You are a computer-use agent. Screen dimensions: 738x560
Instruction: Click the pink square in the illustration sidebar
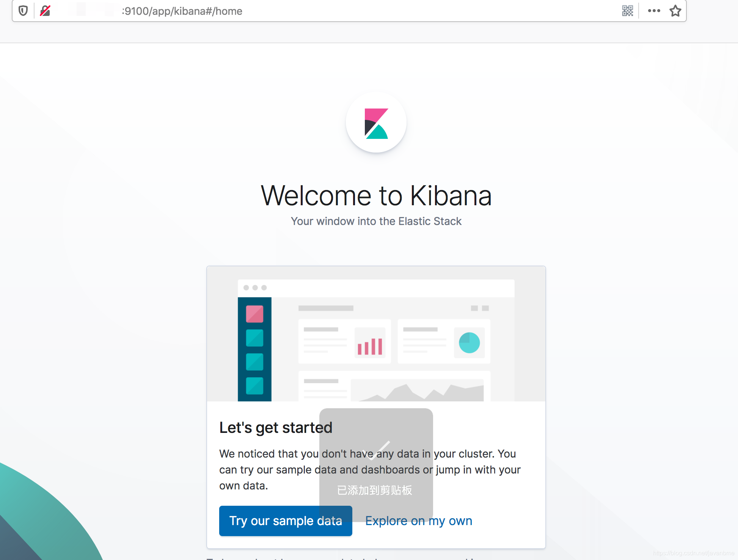254,314
